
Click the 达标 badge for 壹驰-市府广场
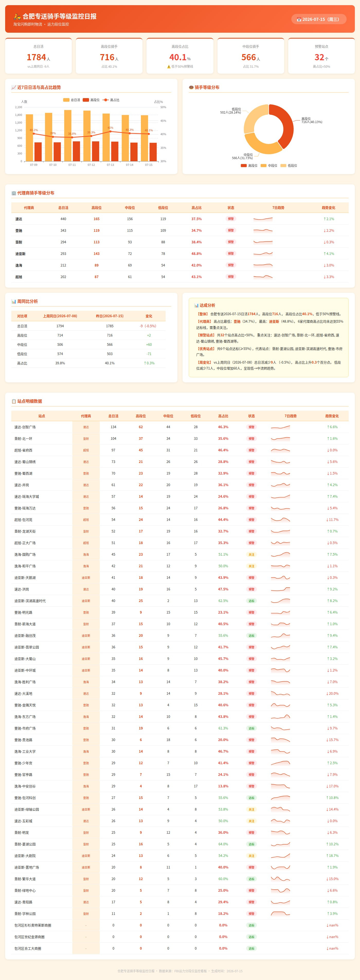[x=251, y=728]
